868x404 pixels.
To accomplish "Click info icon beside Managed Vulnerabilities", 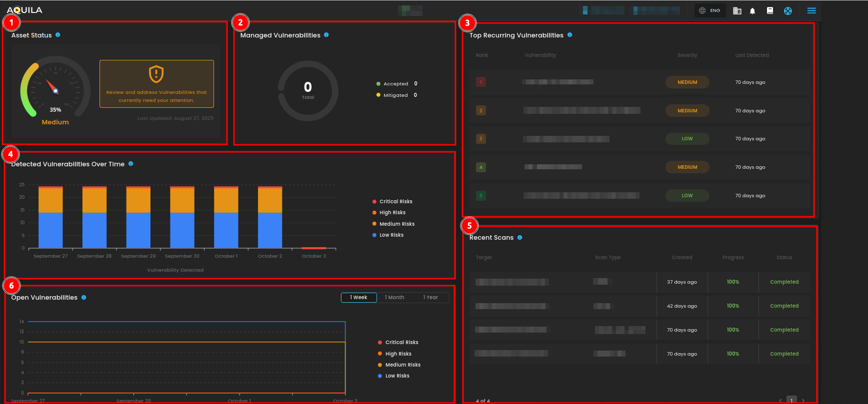I will point(326,35).
